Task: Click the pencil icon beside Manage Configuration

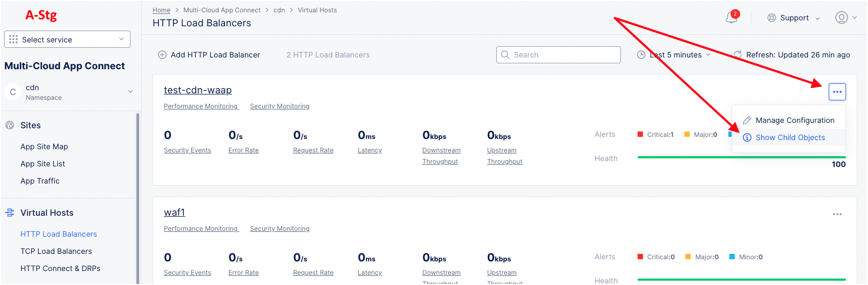Action: (747, 120)
